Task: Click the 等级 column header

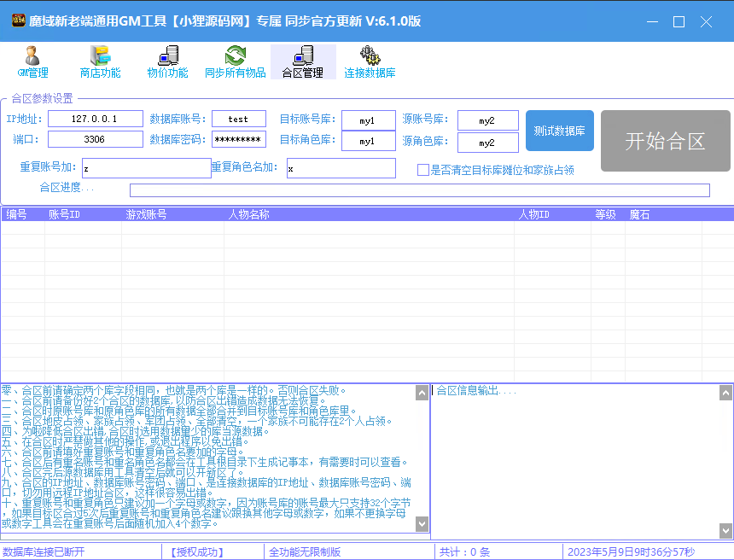Action: click(x=605, y=215)
